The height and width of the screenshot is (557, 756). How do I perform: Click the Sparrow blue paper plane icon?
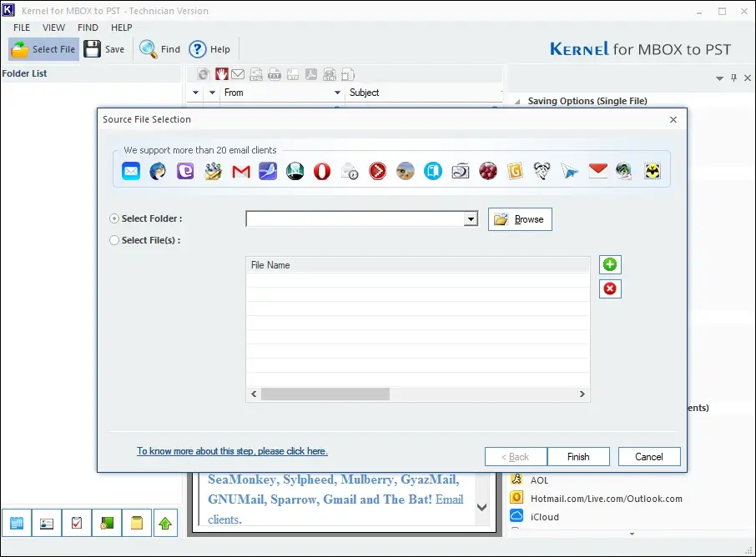569,171
